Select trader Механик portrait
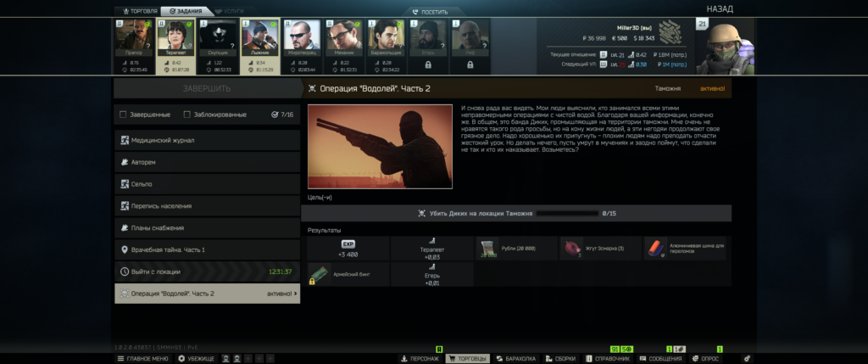 pos(342,36)
